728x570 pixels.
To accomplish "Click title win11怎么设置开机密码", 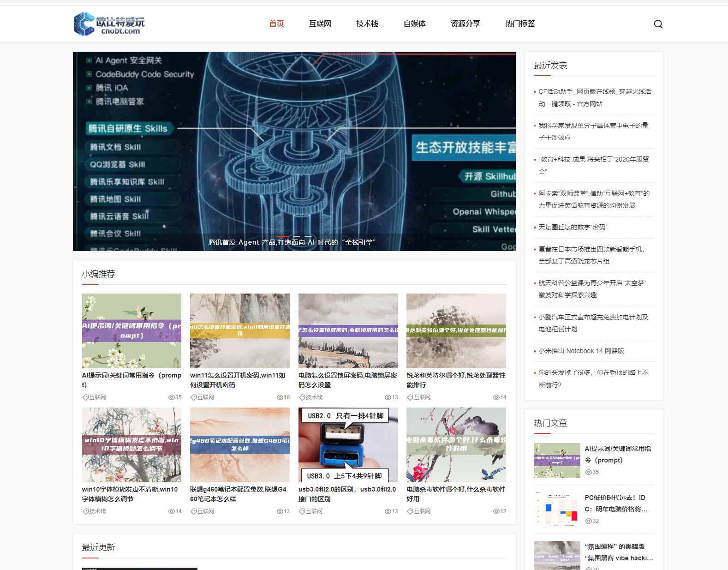I will click(x=239, y=380).
